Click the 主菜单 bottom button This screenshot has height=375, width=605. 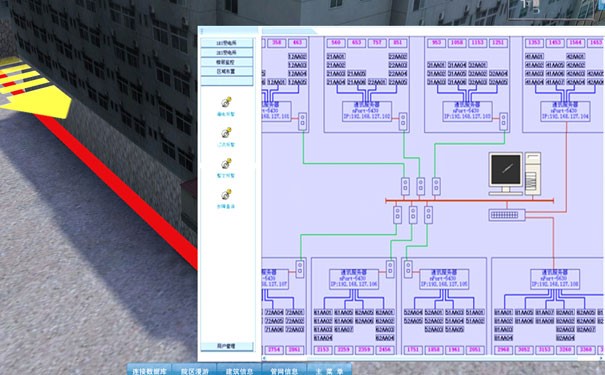pyautogui.click(x=330, y=370)
